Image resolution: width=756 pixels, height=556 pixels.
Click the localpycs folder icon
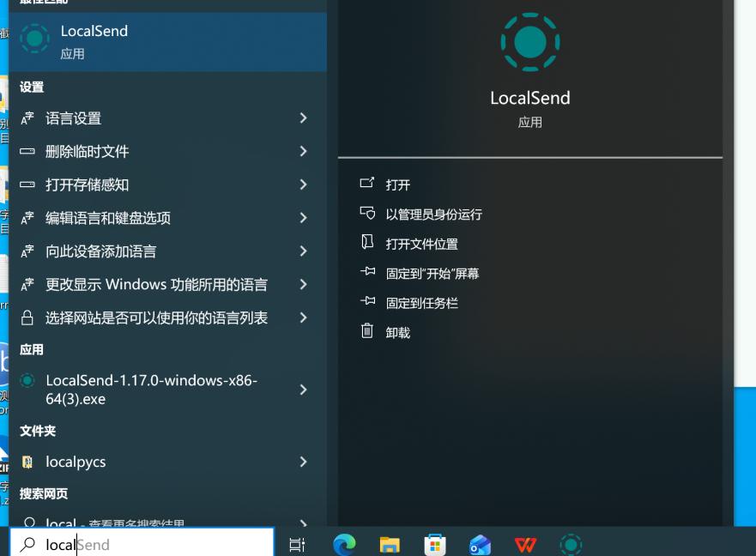(27, 462)
